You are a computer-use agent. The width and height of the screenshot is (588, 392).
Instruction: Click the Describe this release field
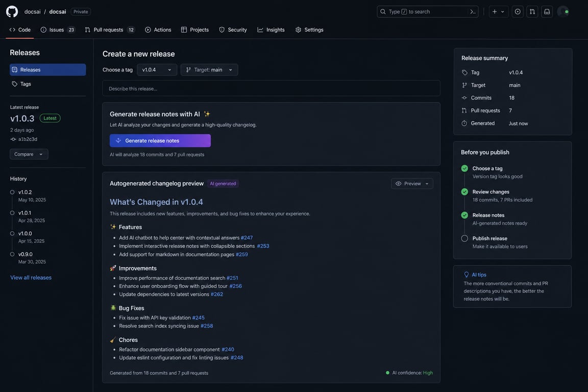(x=271, y=88)
